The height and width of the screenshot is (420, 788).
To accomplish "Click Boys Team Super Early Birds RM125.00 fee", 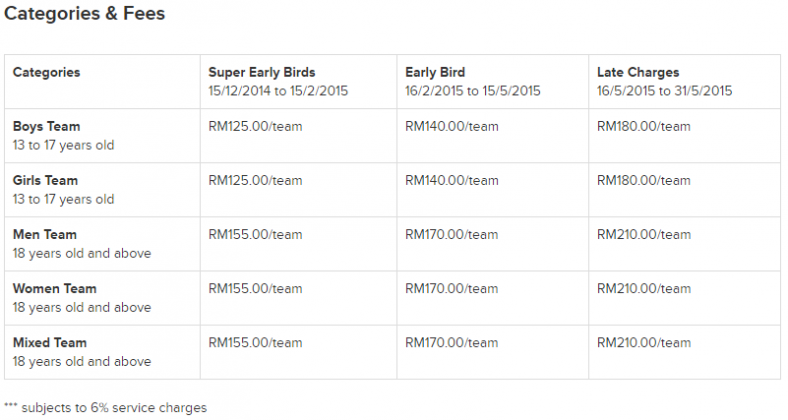I will pos(255,127).
